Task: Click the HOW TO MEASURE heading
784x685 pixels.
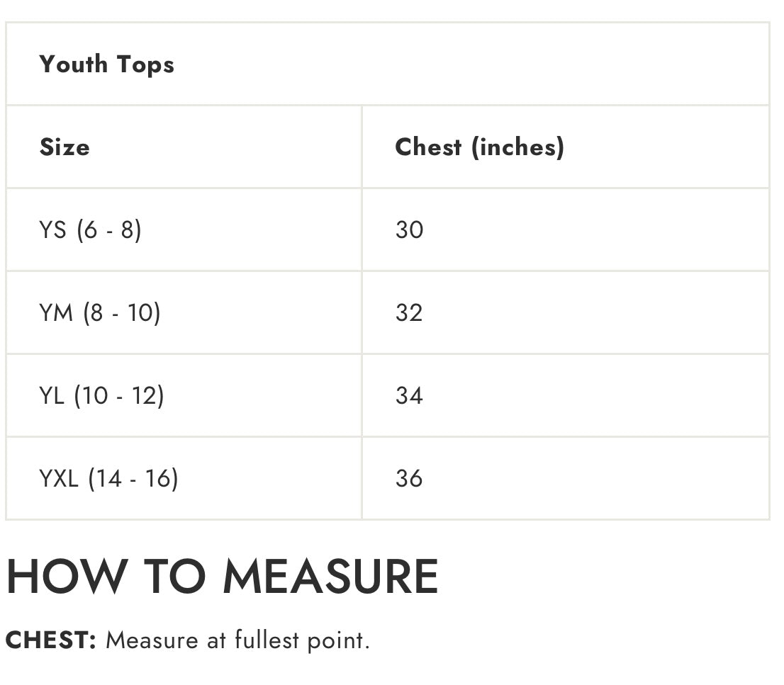Action: [x=222, y=577]
